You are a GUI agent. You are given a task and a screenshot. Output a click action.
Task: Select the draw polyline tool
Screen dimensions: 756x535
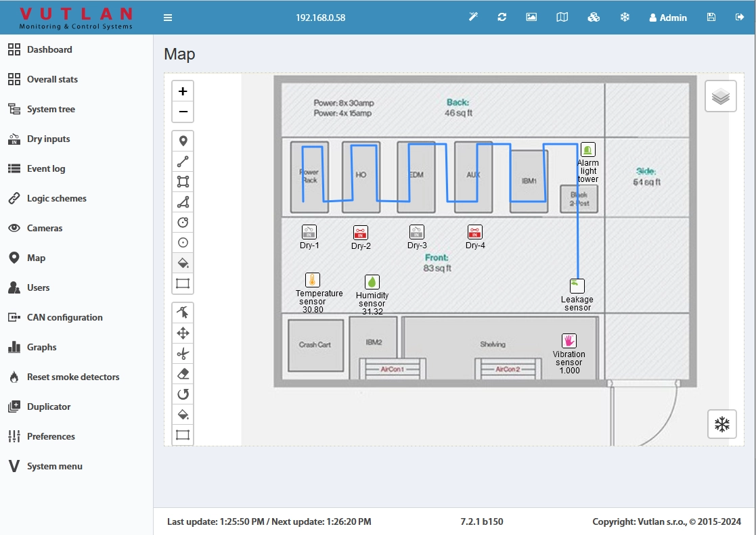(183, 162)
